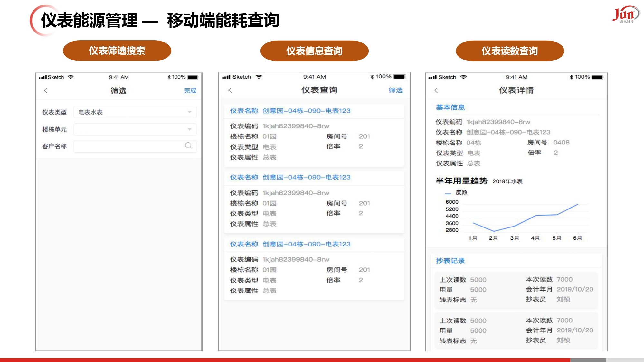Tap back arrow on 仪表查询 screen
Screen dimensions: 644x362
pos(230,90)
